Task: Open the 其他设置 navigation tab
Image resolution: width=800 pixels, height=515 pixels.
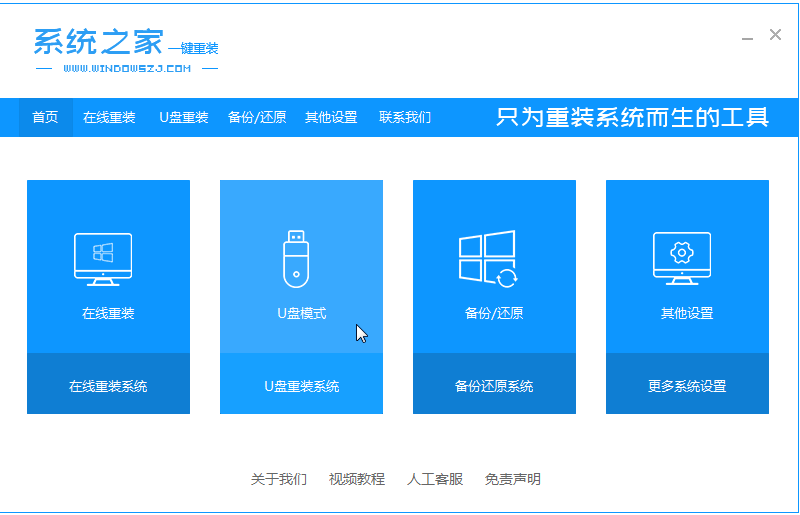Action: tap(331, 117)
